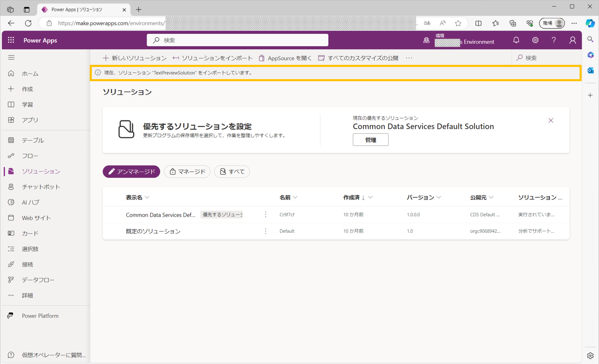Click the 管理 button
Image resolution: width=599 pixels, height=364 pixels.
click(x=370, y=140)
